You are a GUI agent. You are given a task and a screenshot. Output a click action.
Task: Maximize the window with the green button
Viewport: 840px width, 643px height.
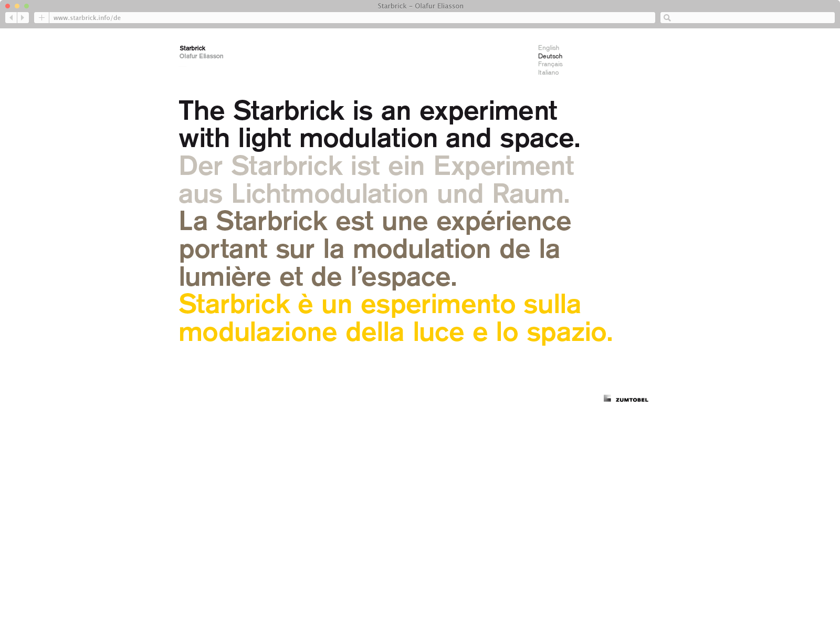click(26, 6)
